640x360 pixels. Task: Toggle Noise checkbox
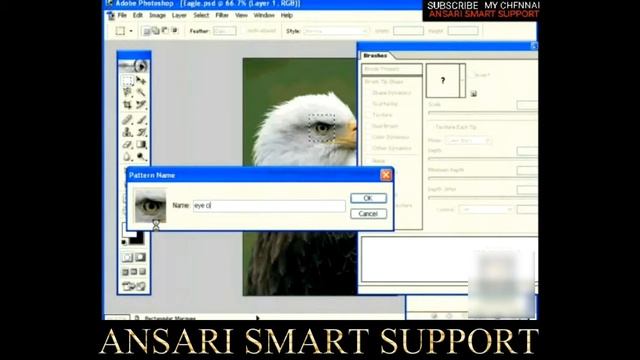368,161
